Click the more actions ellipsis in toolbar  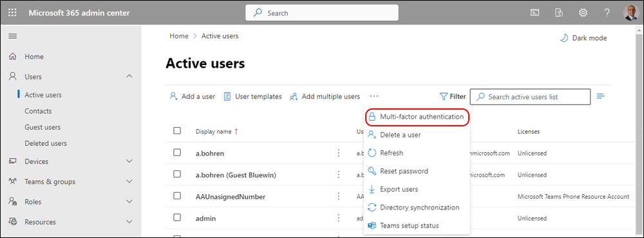coord(374,96)
